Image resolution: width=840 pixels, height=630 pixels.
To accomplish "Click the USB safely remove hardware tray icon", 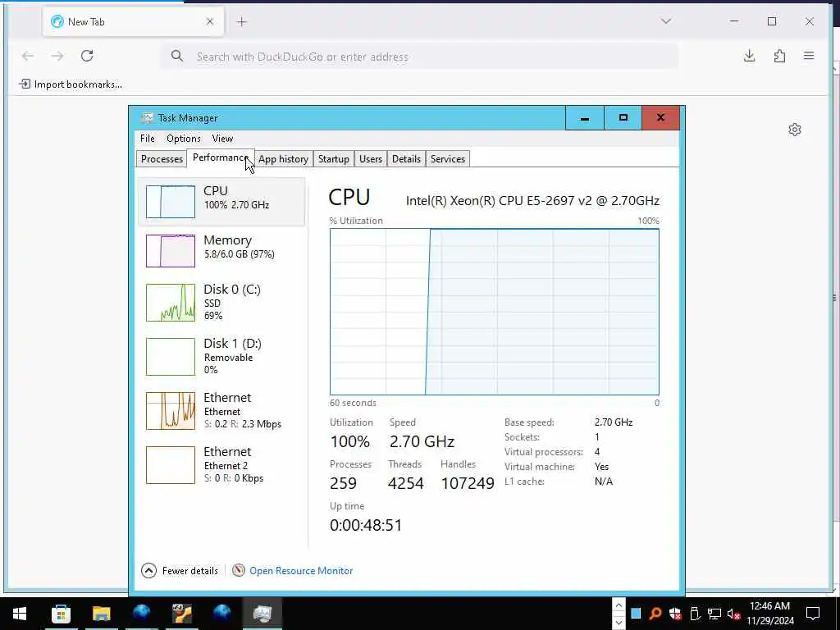I will [695, 614].
